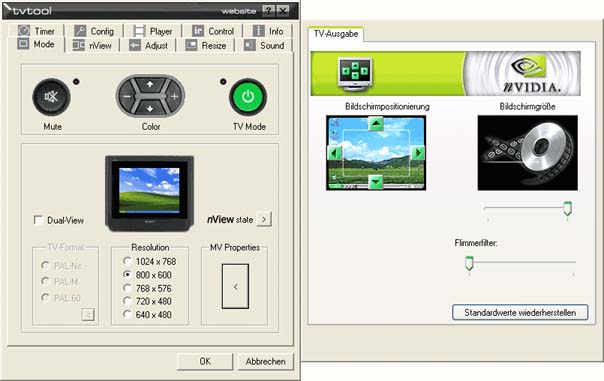The width and height of the screenshot is (604, 381).
Task: Click the NVIDIA logo
Action: [x=532, y=74]
